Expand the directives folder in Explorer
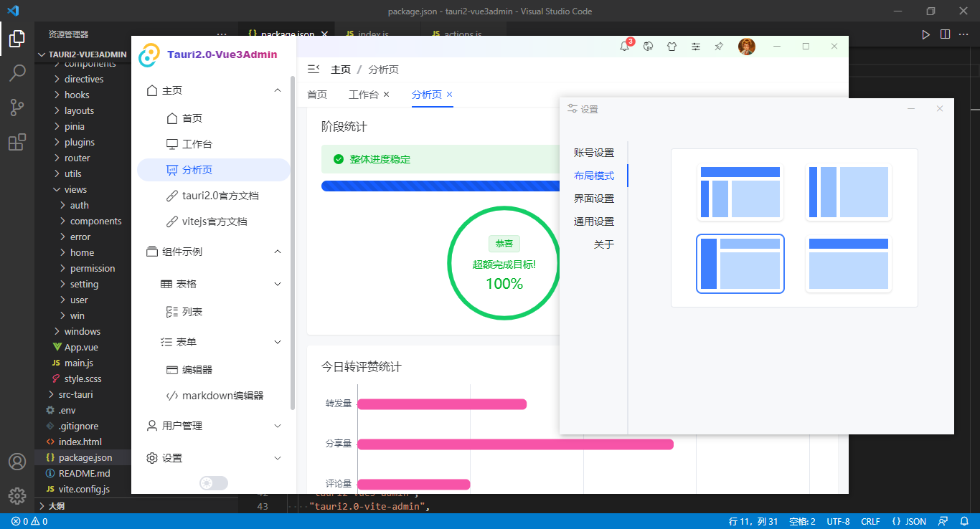 click(83, 79)
